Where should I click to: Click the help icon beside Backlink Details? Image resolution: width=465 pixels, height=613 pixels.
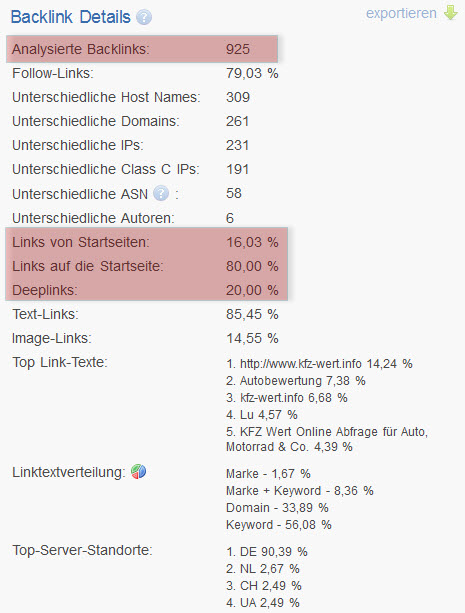click(144, 17)
